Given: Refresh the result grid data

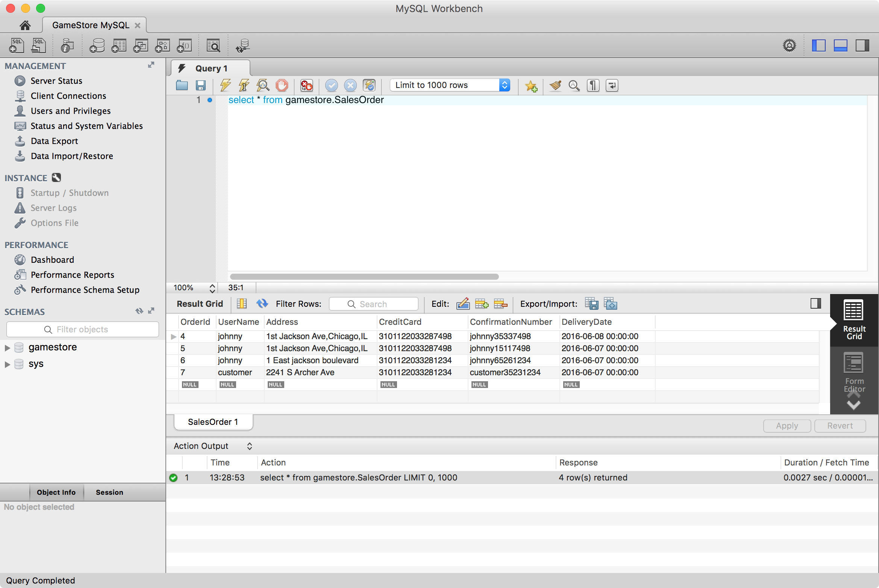Looking at the screenshot, I should point(262,304).
